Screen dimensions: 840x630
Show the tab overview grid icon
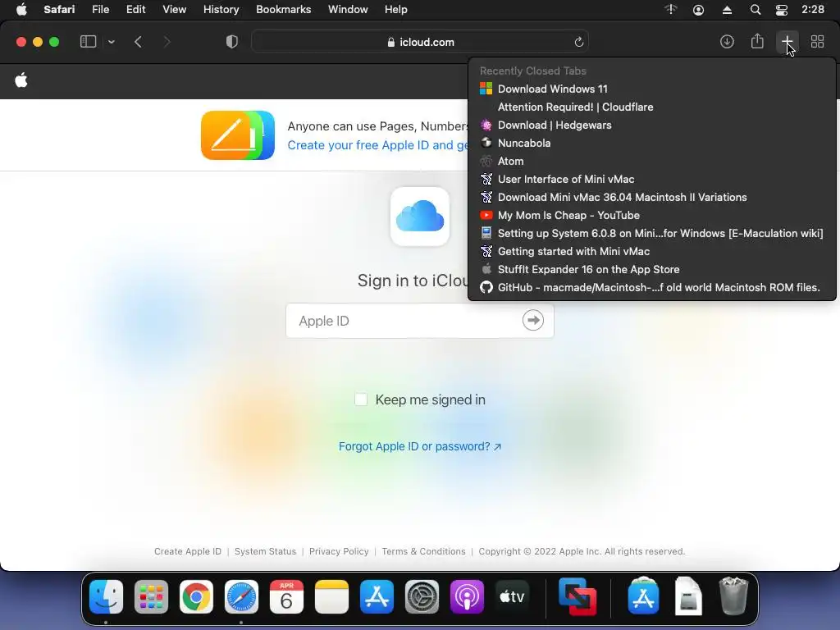pyautogui.click(x=818, y=41)
